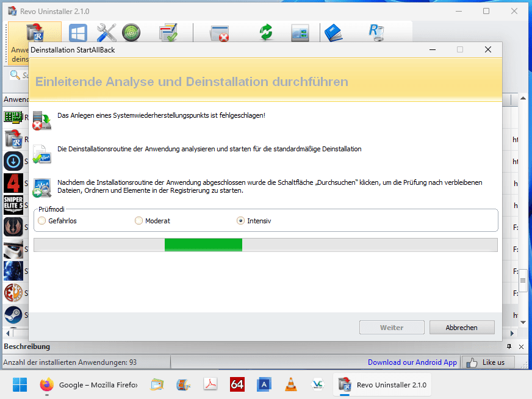The height and width of the screenshot is (399, 532).
Task: Select the Revo Uninstaller entry icon in list
Action: coord(13,139)
